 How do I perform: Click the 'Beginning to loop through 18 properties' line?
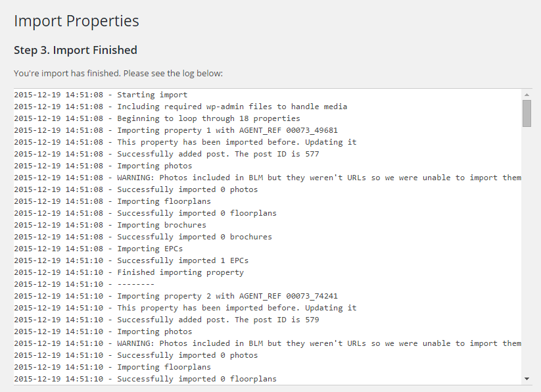[157, 118]
